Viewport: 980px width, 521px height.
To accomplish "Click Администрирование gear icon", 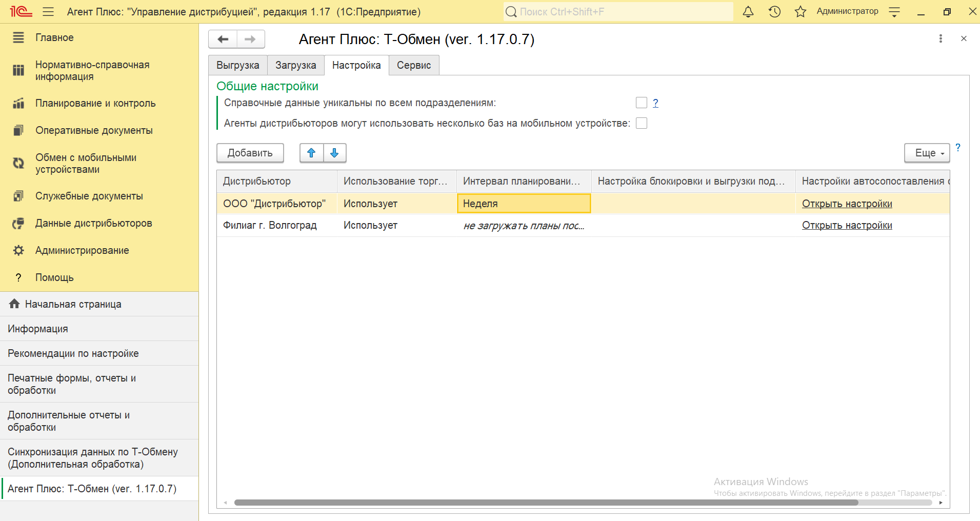I will tap(18, 250).
